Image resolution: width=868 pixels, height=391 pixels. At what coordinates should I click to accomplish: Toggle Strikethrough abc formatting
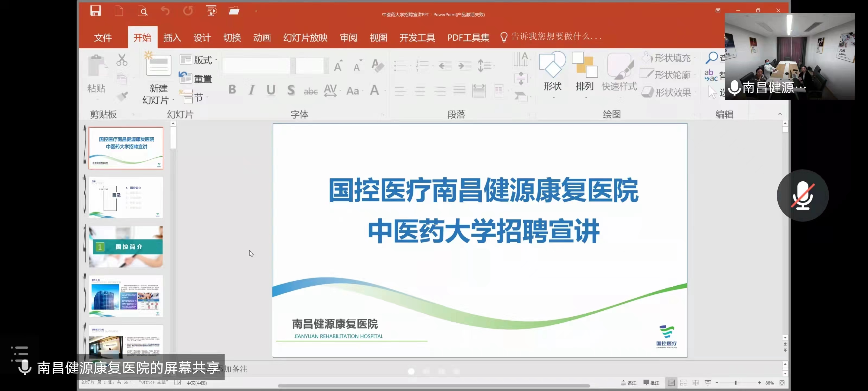tap(311, 91)
